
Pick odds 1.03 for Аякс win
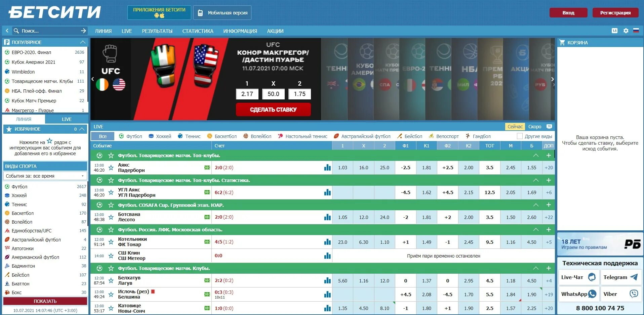(343, 168)
